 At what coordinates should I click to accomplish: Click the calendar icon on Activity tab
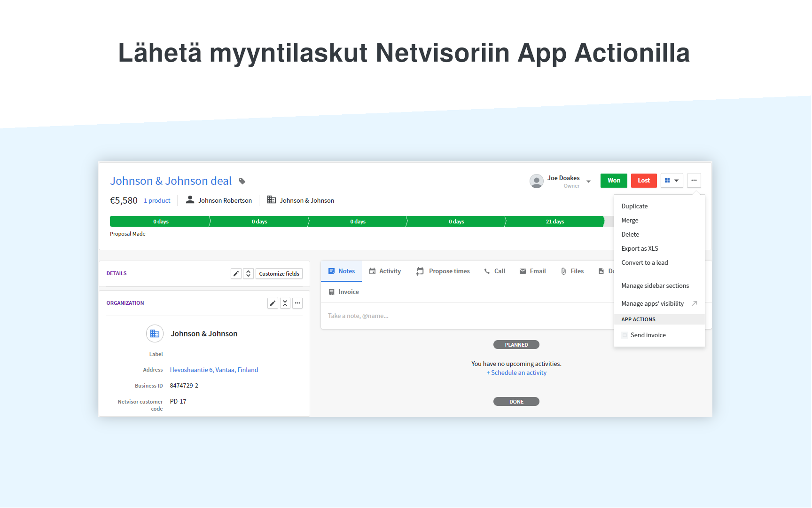(x=372, y=271)
